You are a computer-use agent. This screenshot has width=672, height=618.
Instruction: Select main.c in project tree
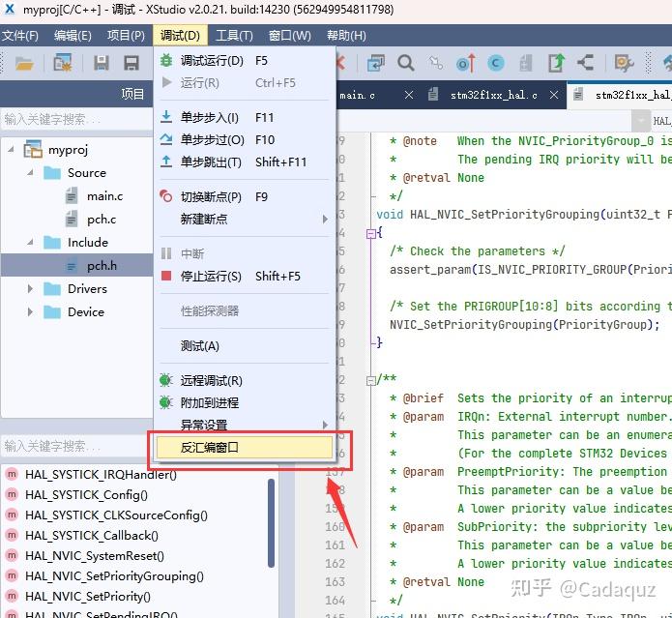pyautogui.click(x=104, y=196)
